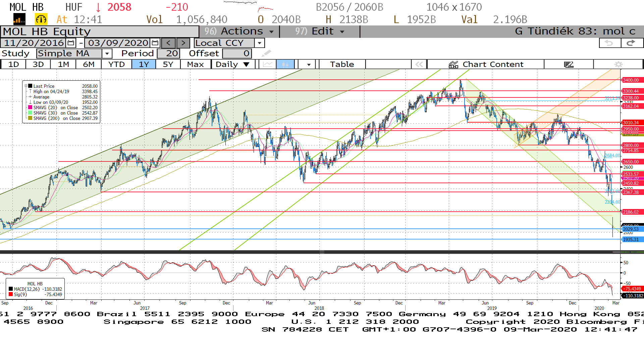Select the Max range tab
This screenshot has width=644, height=348.
tap(196, 64)
